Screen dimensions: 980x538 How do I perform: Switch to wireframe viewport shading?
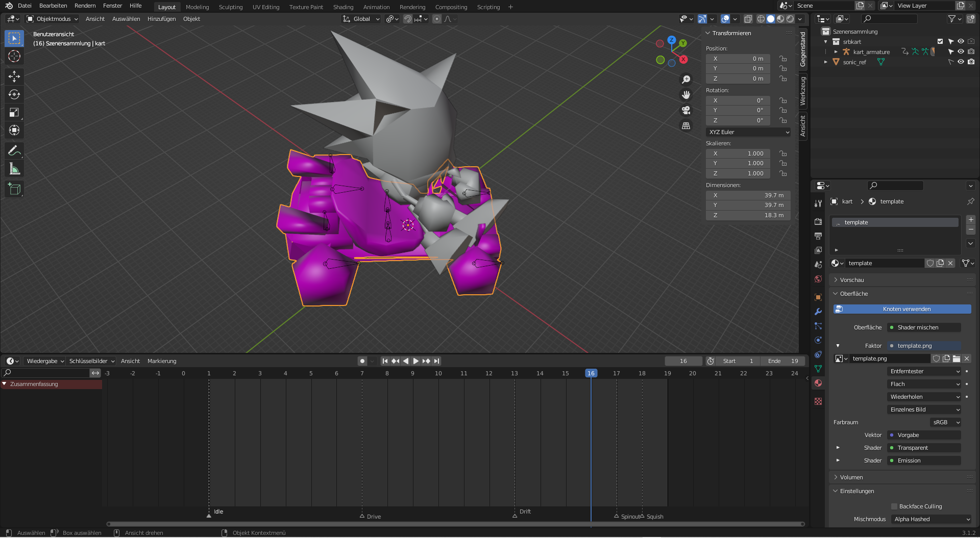point(761,19)
